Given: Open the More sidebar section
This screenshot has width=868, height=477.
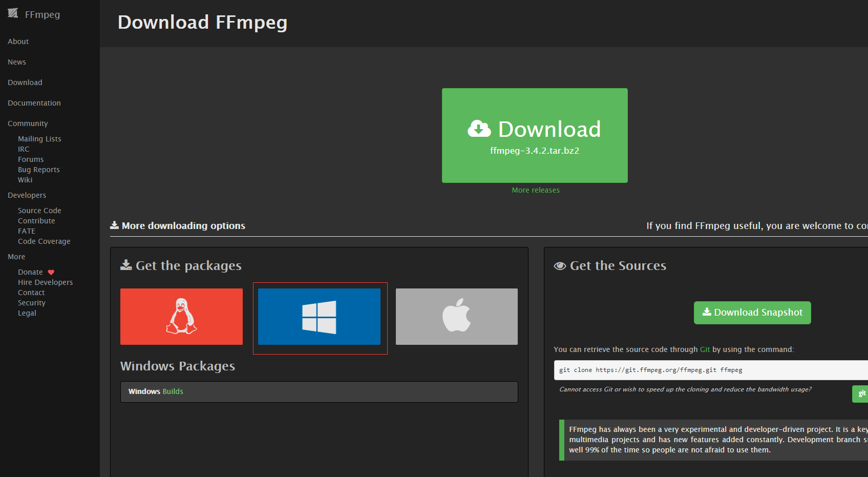Looking at the screenshot, I should (16, 257).
